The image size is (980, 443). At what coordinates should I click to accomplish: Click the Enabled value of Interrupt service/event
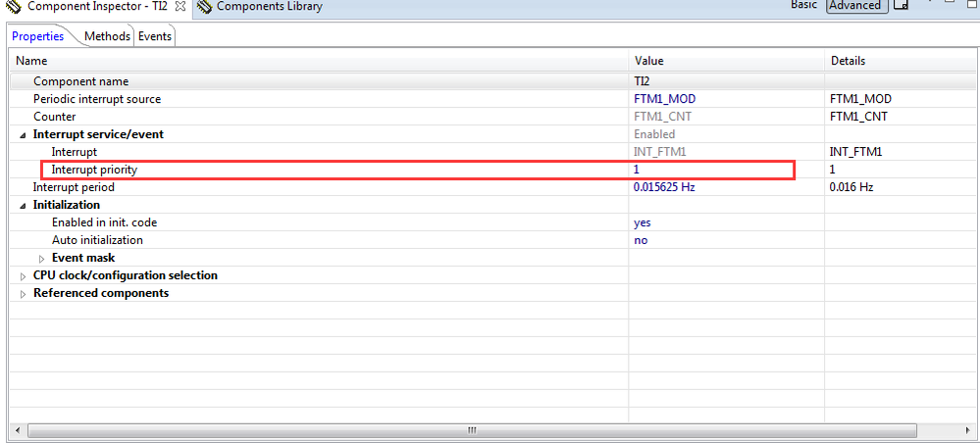(x=726, y=134)
